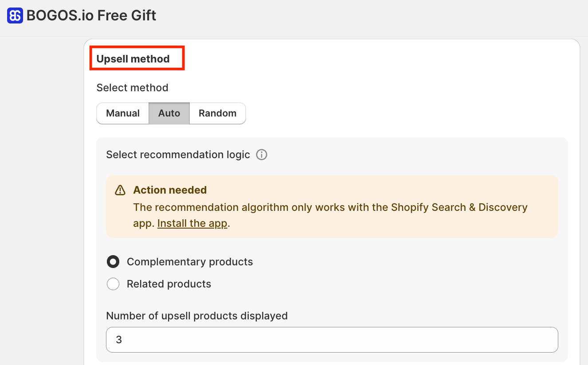Click the Select recommendation logic label

point(178,155)
